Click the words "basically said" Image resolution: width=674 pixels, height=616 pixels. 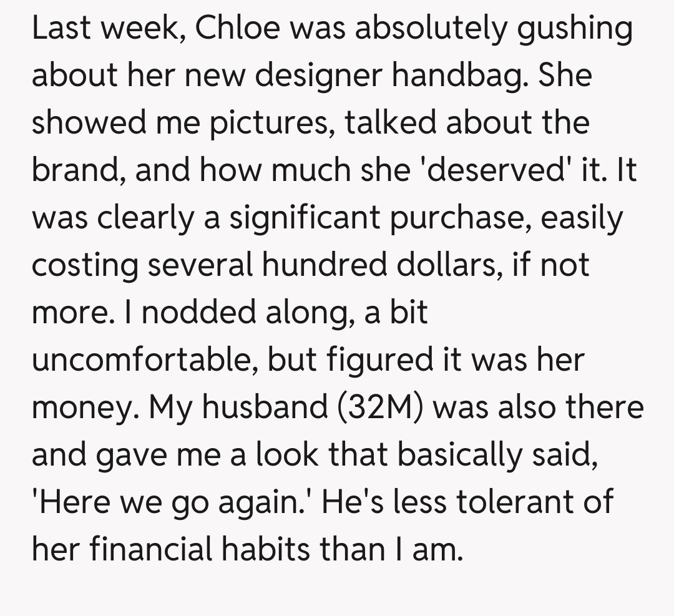(499, 455)
